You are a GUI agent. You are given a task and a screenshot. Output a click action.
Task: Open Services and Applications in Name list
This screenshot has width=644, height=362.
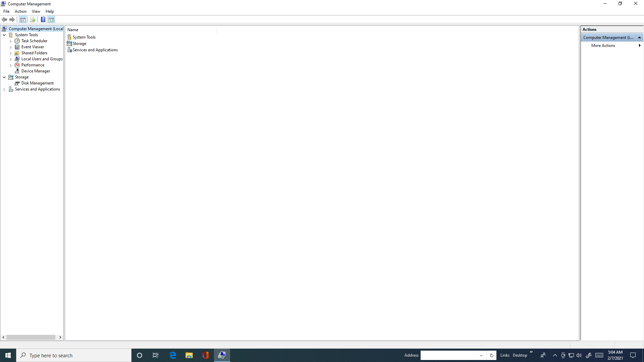click(95, 50)
